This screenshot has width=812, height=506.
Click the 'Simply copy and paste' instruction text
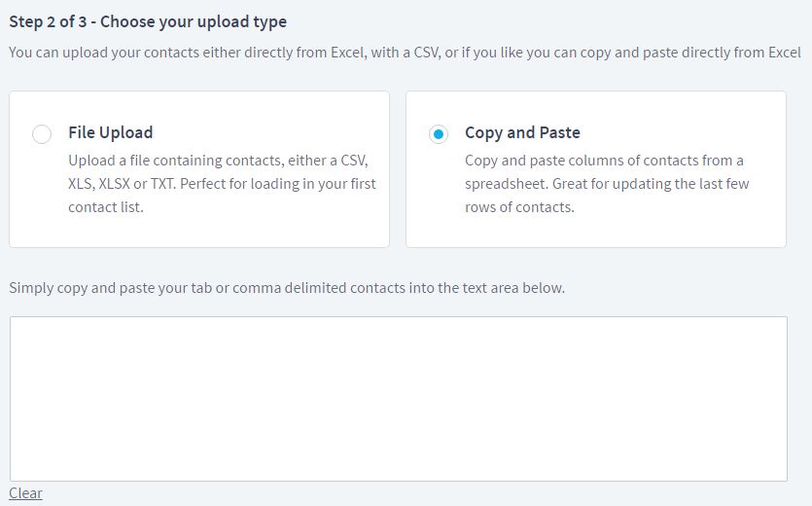tap(286, 288)
